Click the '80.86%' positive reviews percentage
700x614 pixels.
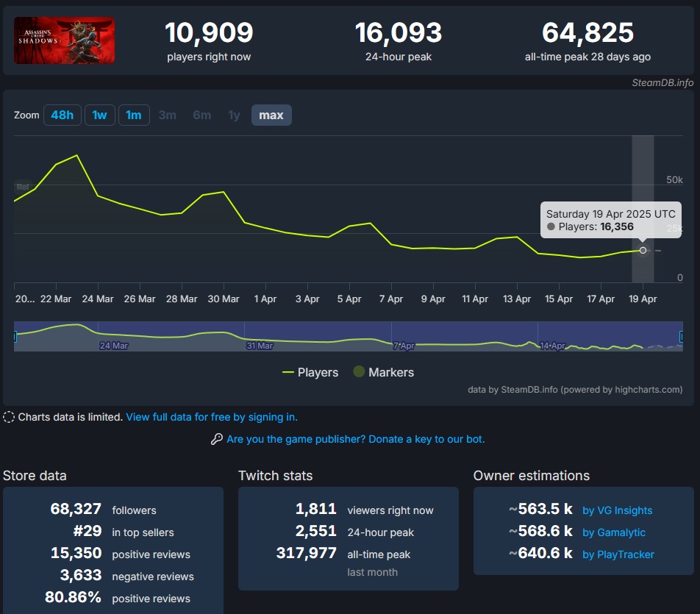coord(74,597)
